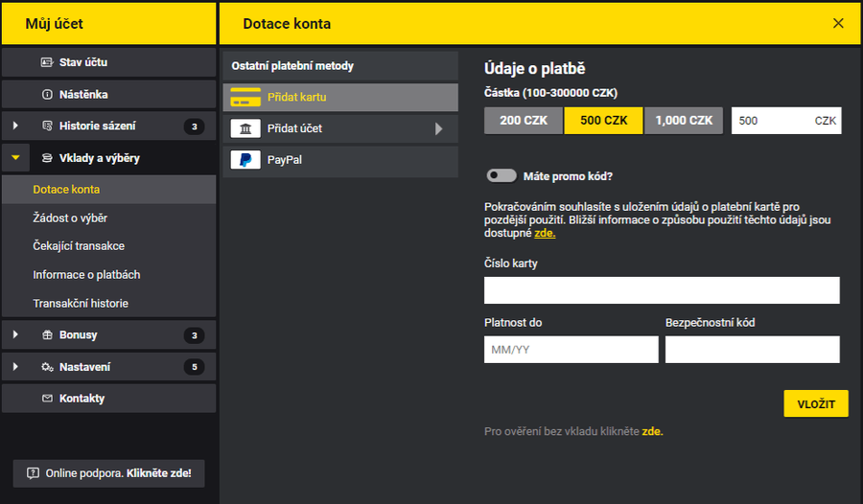Click into the Číslo karty field

(x=662, y=290)
